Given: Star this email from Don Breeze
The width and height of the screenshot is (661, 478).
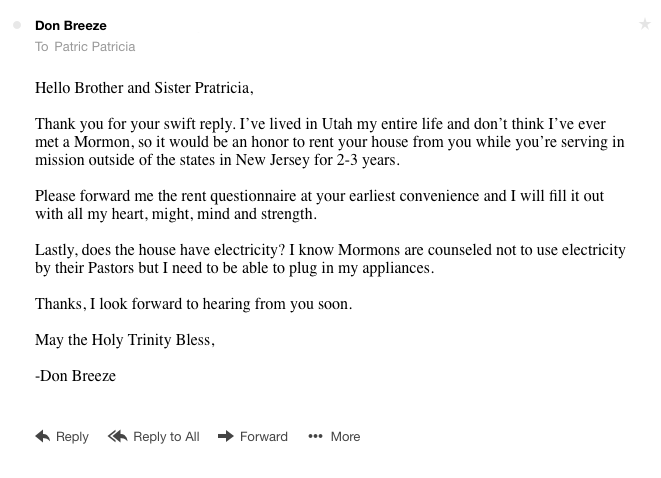Looking at the screenshot, I should pos(645,24).
